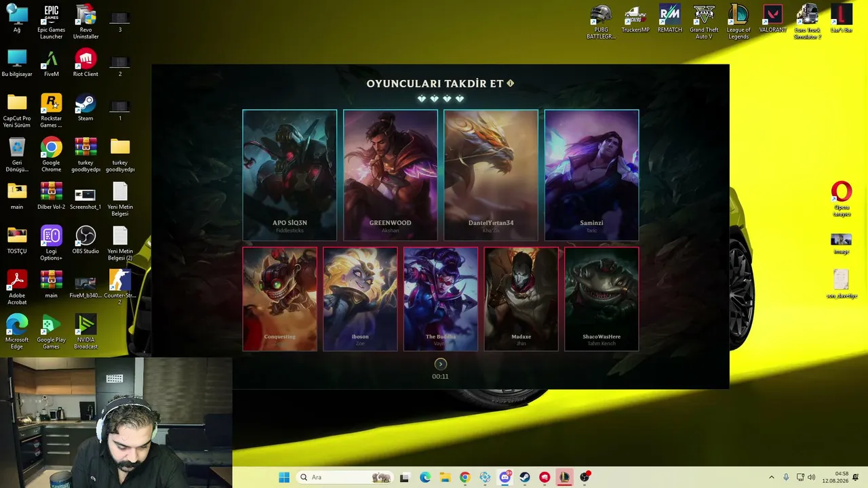Choose Saminzi's Taric card to honor
Image resolution: width=868 pixels, height=488 pixels.
click(591, 175)
